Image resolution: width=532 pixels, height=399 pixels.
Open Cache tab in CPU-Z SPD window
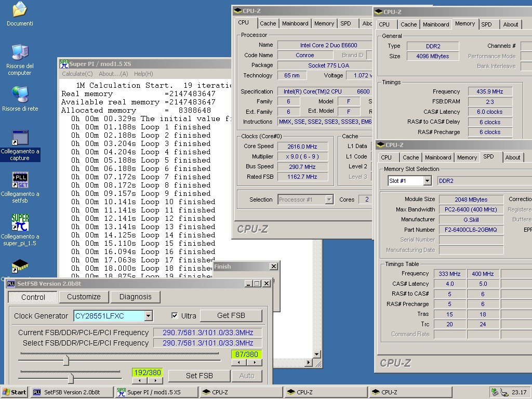[411, 157]
